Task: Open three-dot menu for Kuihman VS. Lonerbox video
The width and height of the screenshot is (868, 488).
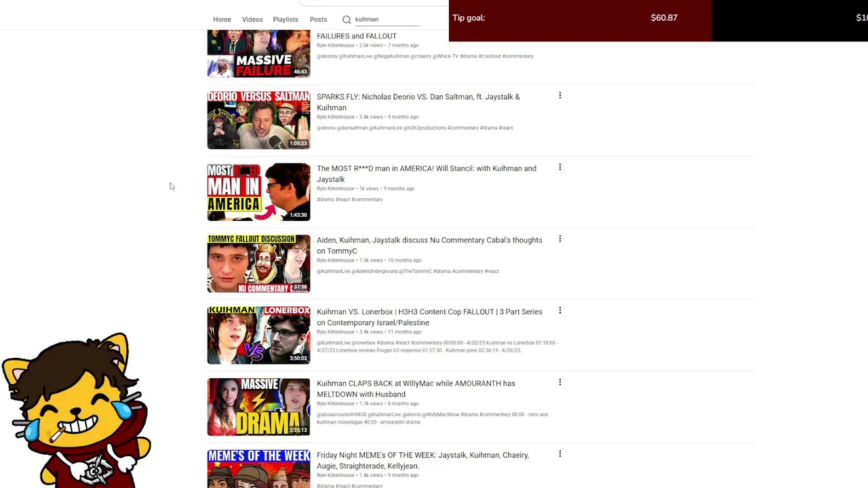Action: pos(560,310)
